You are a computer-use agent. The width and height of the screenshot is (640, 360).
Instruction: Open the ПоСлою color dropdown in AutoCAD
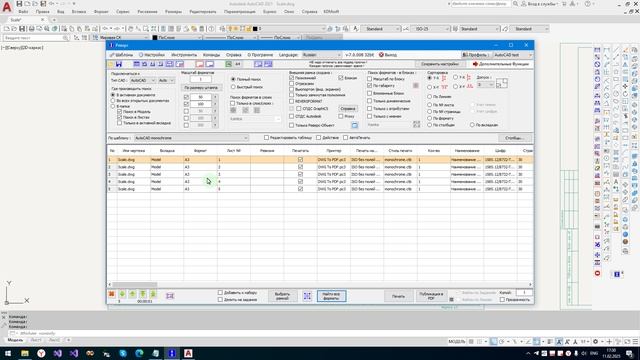(177, 38)
